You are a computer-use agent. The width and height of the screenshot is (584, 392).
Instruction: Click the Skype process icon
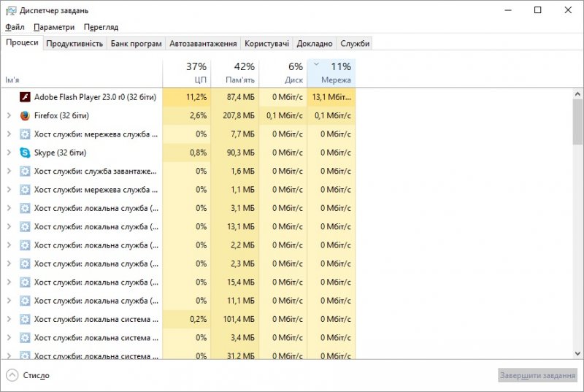25,153
